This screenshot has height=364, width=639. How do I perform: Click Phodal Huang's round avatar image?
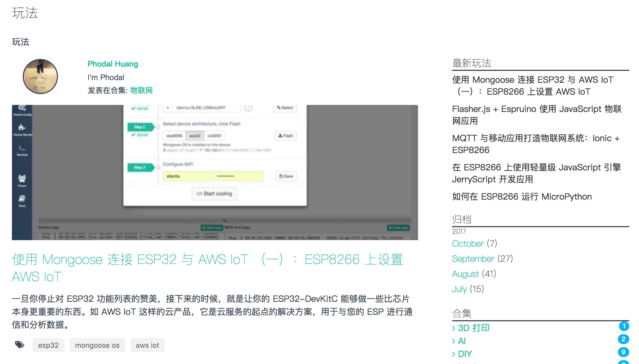[40, 77]
